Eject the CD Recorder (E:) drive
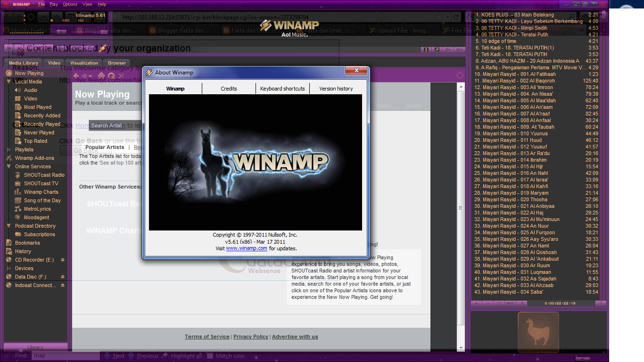Viewport: 644px width, 362px height. pos(63,260)
